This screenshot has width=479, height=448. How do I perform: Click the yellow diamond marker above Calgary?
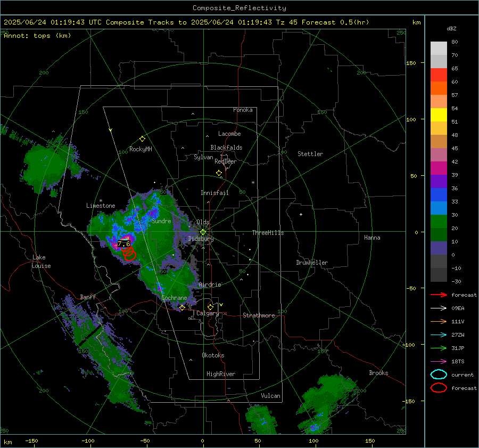click(x=210, y=307)
